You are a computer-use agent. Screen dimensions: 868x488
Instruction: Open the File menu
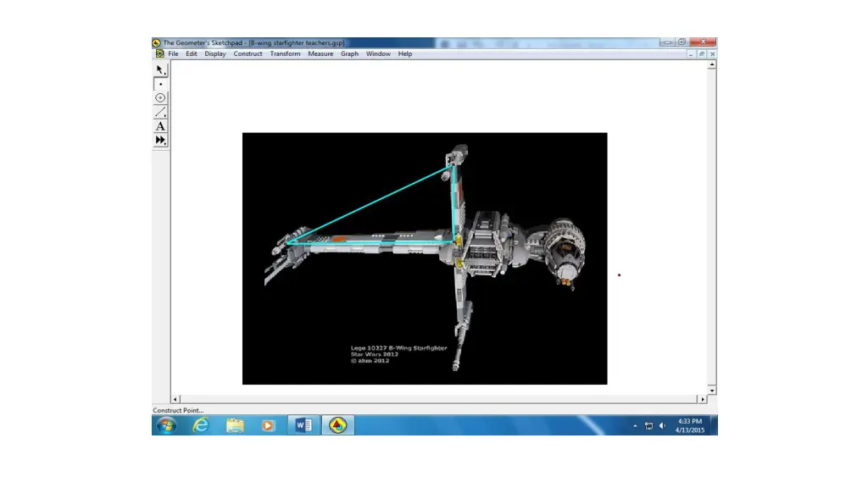pos(173,53)
